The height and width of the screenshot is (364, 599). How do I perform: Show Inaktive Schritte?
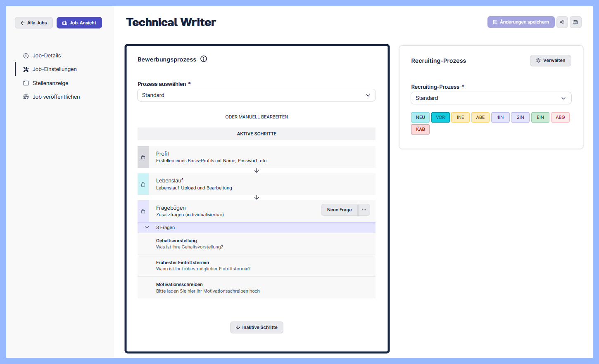tap(257, 328)
